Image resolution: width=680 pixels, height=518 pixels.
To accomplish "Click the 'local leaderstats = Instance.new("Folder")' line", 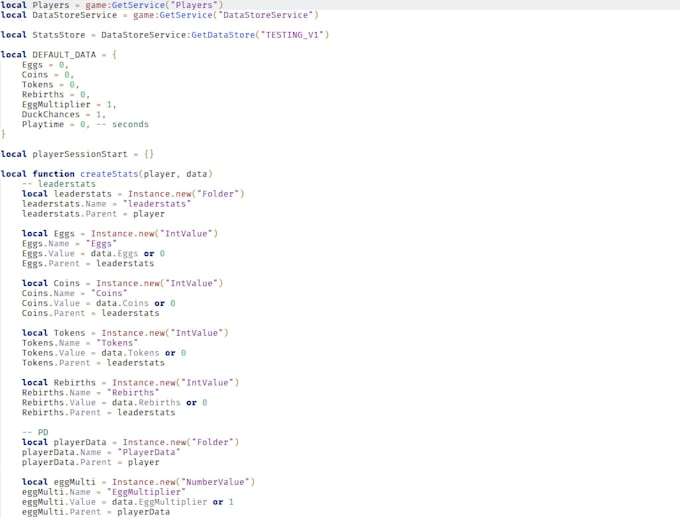I will (133, 194).
